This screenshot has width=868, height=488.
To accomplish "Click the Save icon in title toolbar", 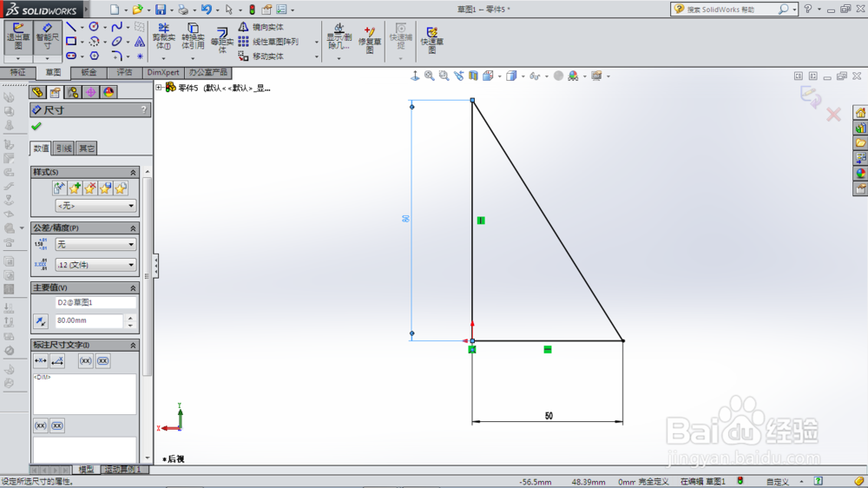I will click(161, 10).
